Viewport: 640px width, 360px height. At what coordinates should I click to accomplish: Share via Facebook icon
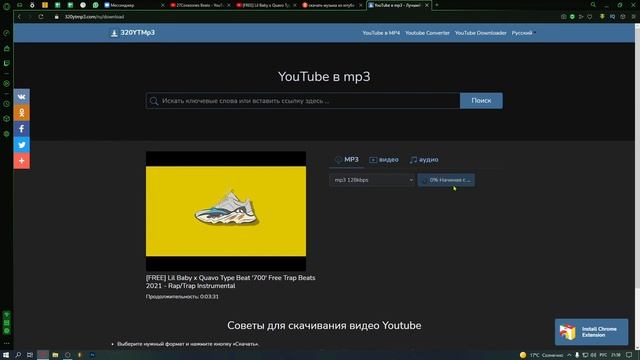click(22, 129)
